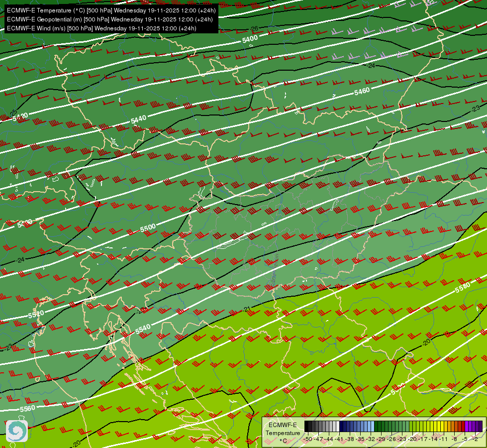Click the -35 value on the legend scale
The image size is (487, 448).
(x=360, y=439)
